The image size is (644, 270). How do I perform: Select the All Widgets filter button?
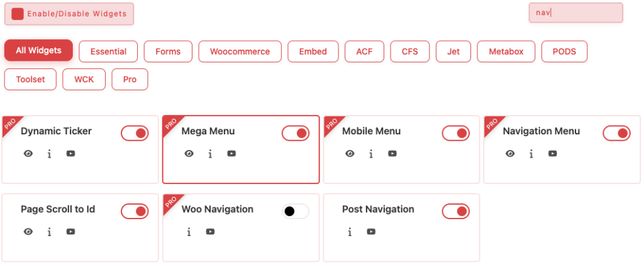38,51
